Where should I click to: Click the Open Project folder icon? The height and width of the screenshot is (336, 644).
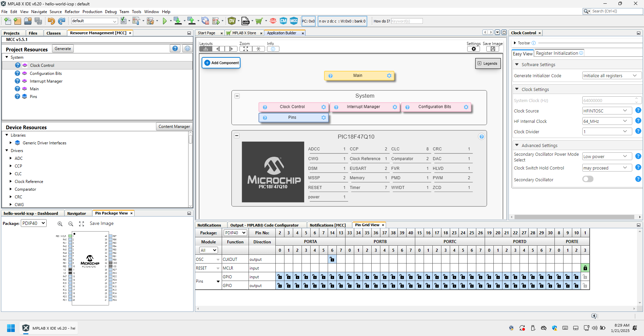coord(28,21)
